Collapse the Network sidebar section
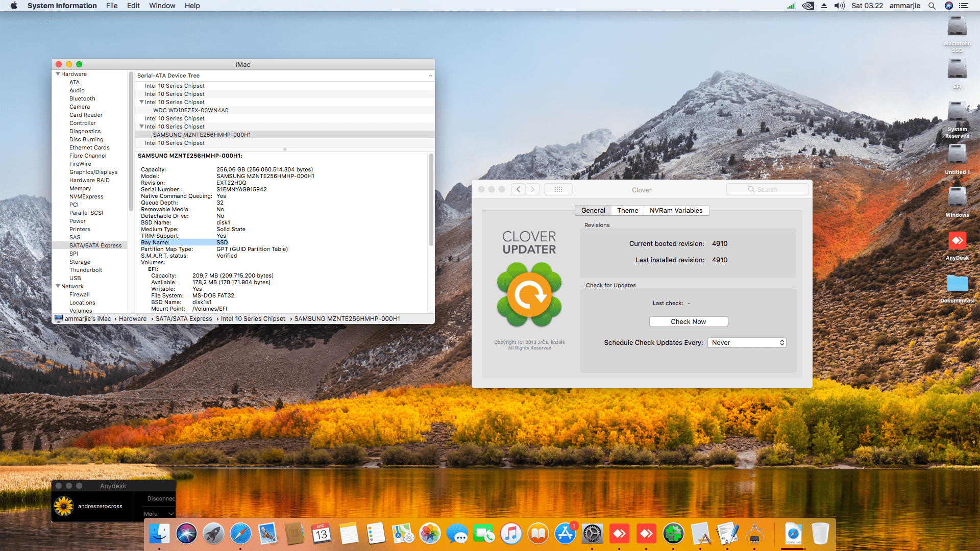 58,286
